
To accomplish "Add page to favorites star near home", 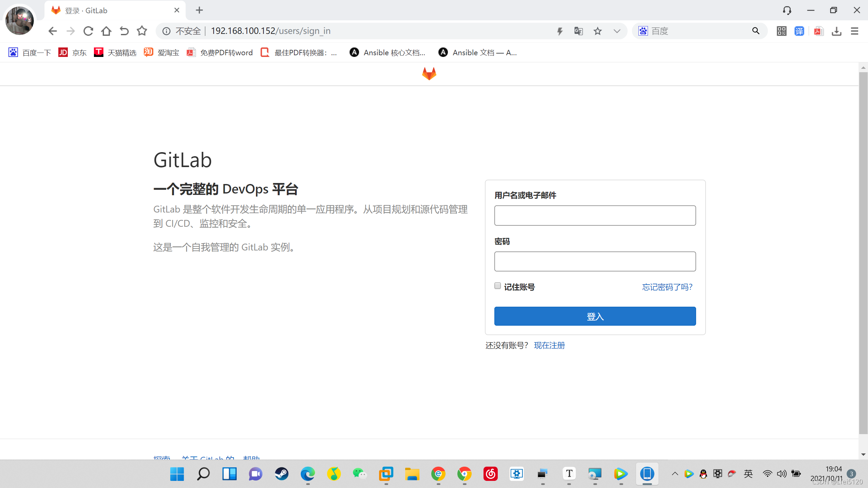I will click(142, 31).
